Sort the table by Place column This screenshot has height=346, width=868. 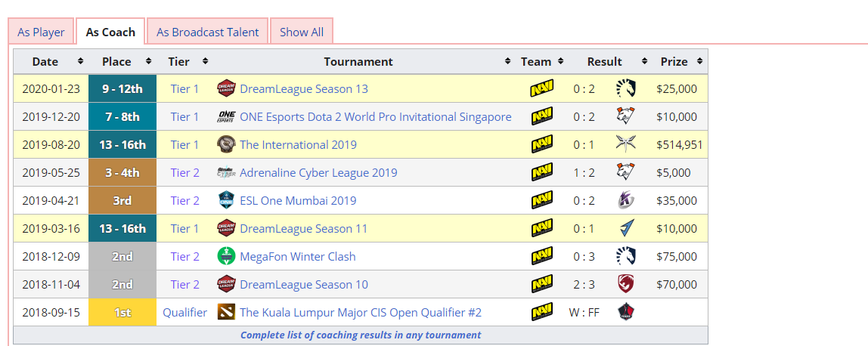[x=148, y=61]
